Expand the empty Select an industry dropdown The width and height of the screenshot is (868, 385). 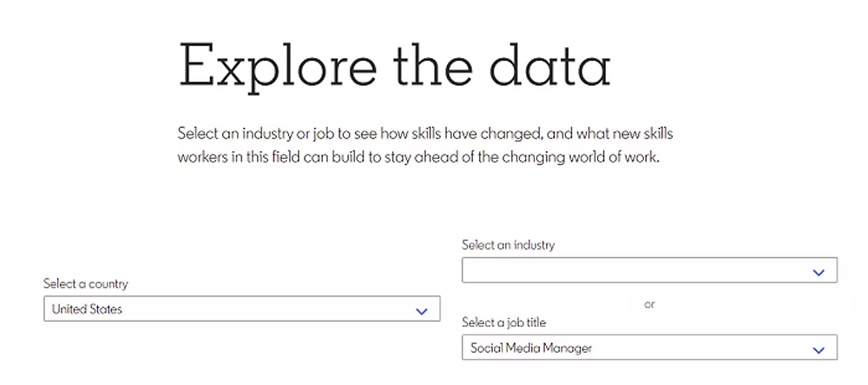pos(649,269)
